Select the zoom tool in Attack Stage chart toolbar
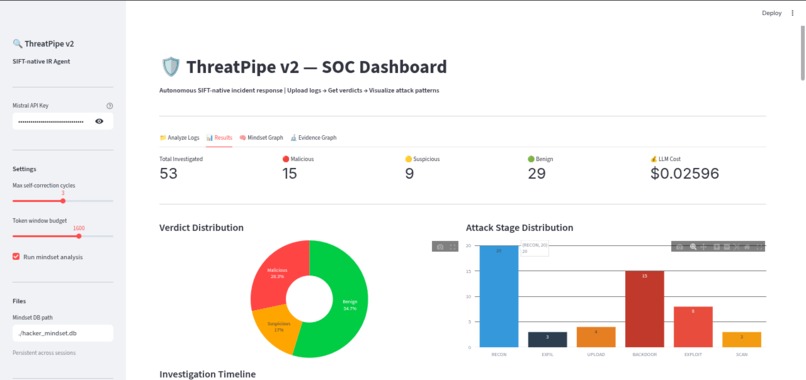 (x=693, y=247)
